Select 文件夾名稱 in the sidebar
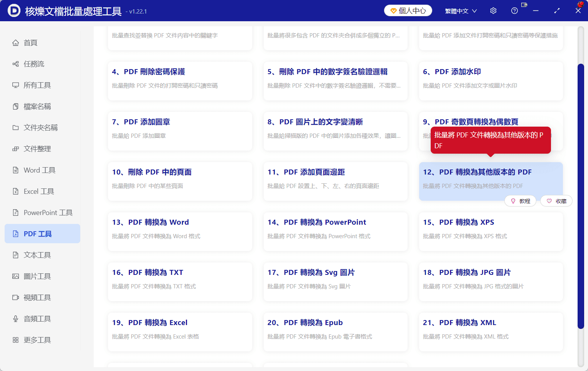 [x=42, y=128]
